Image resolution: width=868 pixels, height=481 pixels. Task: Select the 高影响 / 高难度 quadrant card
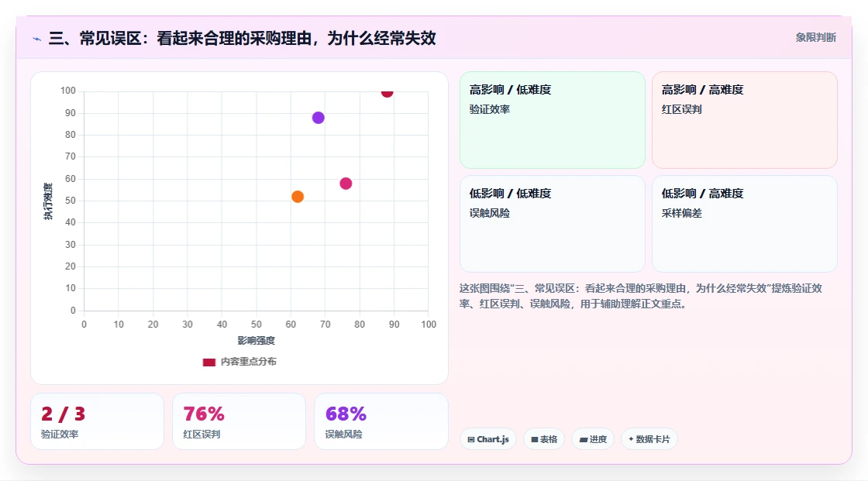click(745, 119)
